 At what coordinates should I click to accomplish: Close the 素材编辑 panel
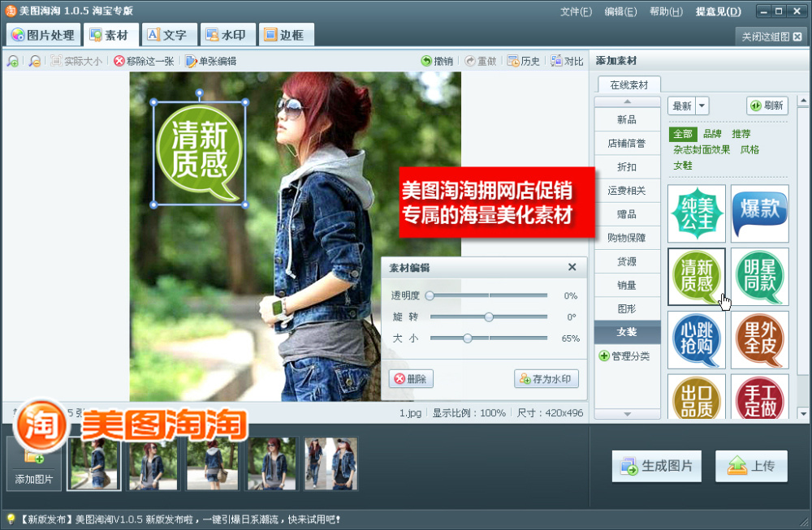click(x=572, y=267)
